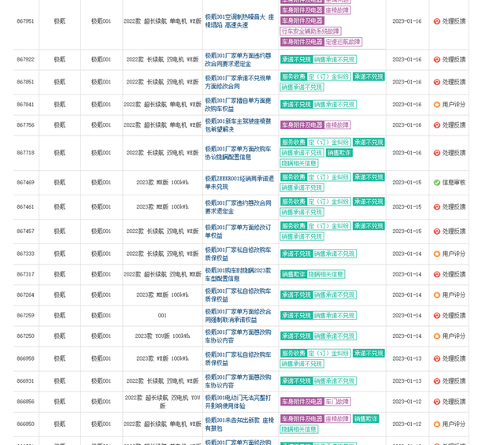Click 用户评分 status icon in row 866850
This screenshot has width=504, height=445.
437,424
